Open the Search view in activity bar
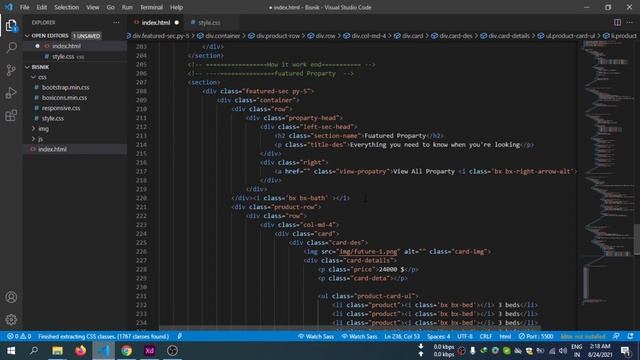Viewport: 640px width, 360px height. [x=11, y=48]
